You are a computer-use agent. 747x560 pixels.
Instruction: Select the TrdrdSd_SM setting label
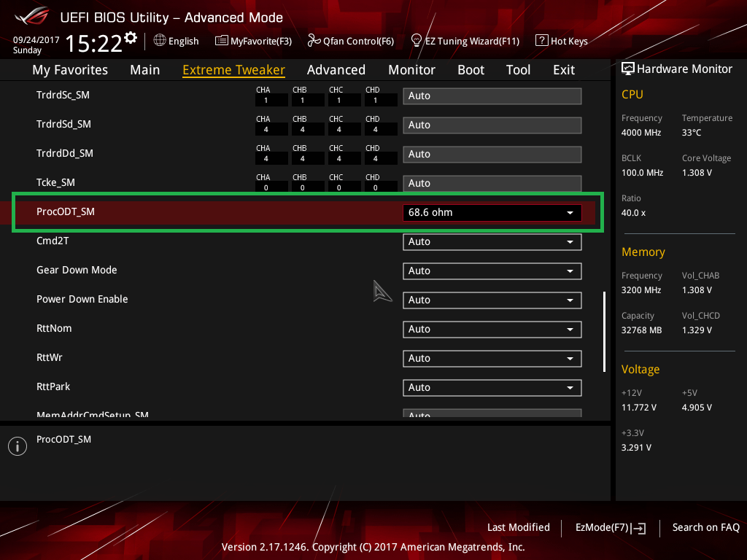[x=64, y=124]
